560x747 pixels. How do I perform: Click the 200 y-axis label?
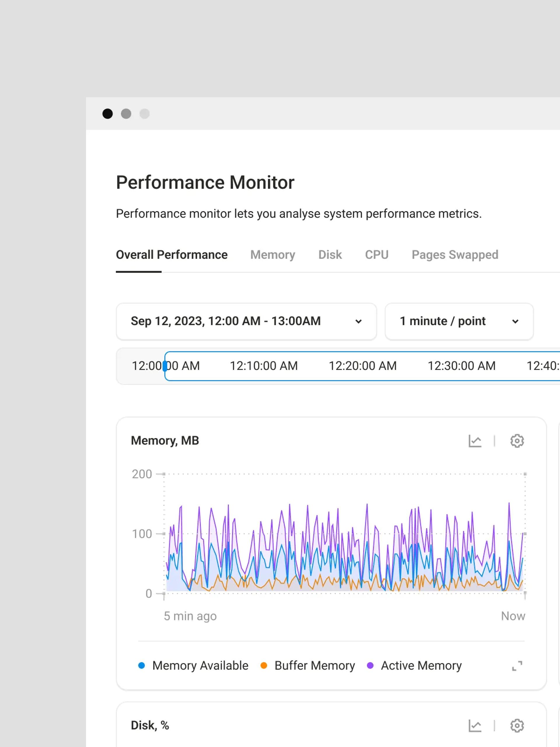pos(142,474)
